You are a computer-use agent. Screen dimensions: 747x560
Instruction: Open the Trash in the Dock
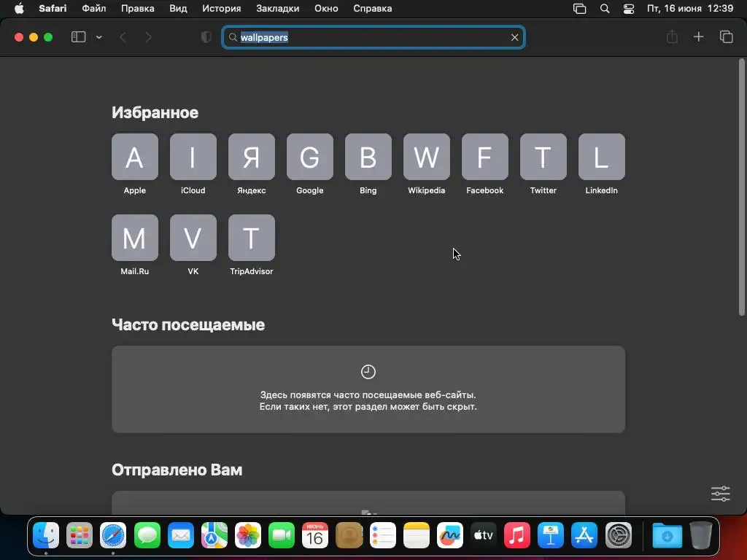click(x=701, y=535)
